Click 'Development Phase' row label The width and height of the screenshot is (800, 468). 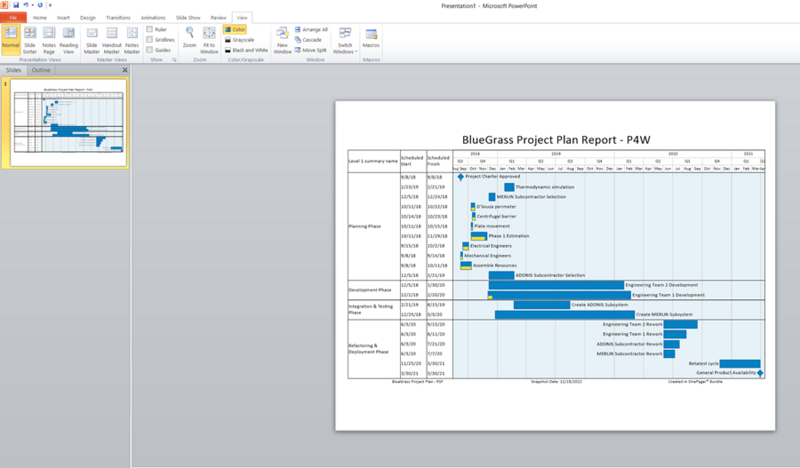pyautogui.click(x=369, y=290)
